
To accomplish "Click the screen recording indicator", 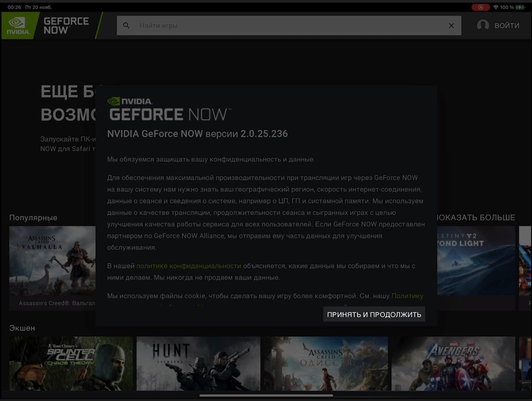I will coord(480,7).
